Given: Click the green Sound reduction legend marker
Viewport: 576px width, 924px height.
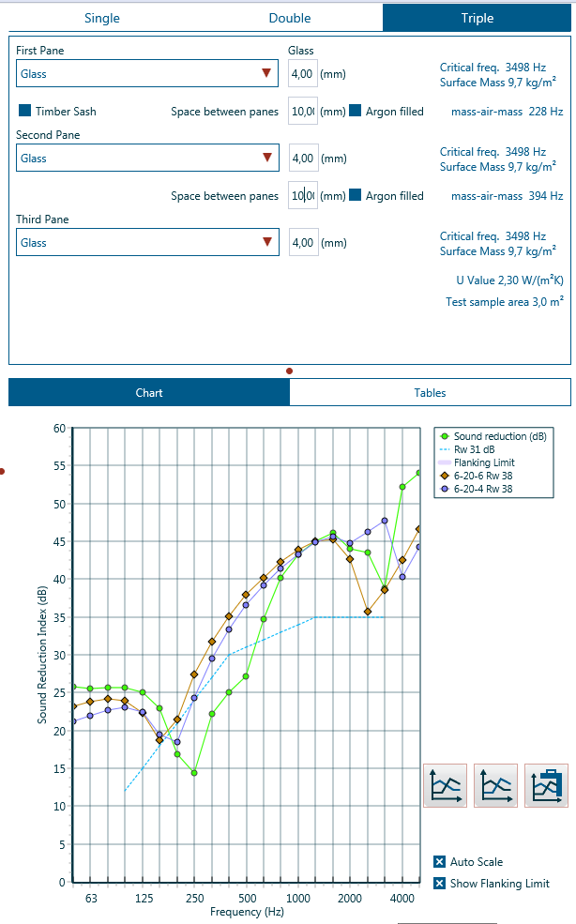Looking at the screenshot, I should (445, 436).
